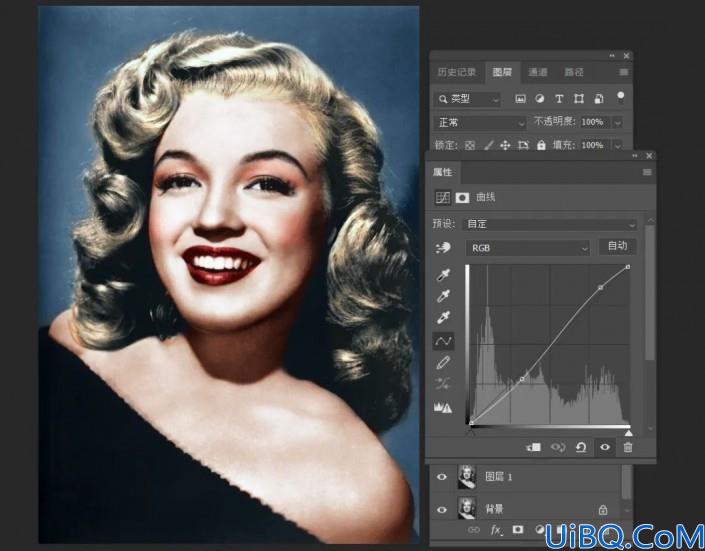This screenshot has height=551, width=705.
Task: Click the histogram accuracy warning icon
Action: point(442,408)
